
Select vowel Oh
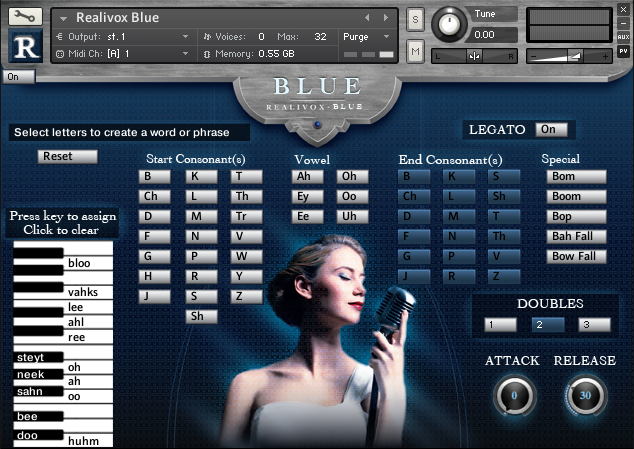pyautogui.click(x=352, y=176)
